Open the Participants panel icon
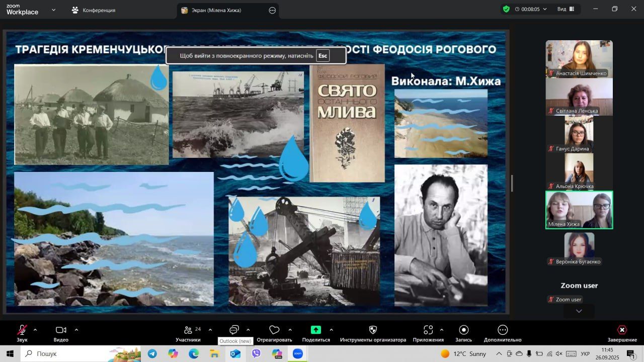 pos(188,330)
